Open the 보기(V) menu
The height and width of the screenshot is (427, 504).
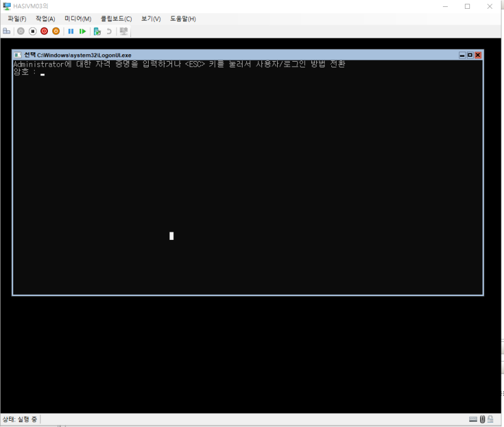[x=151, y=19]
